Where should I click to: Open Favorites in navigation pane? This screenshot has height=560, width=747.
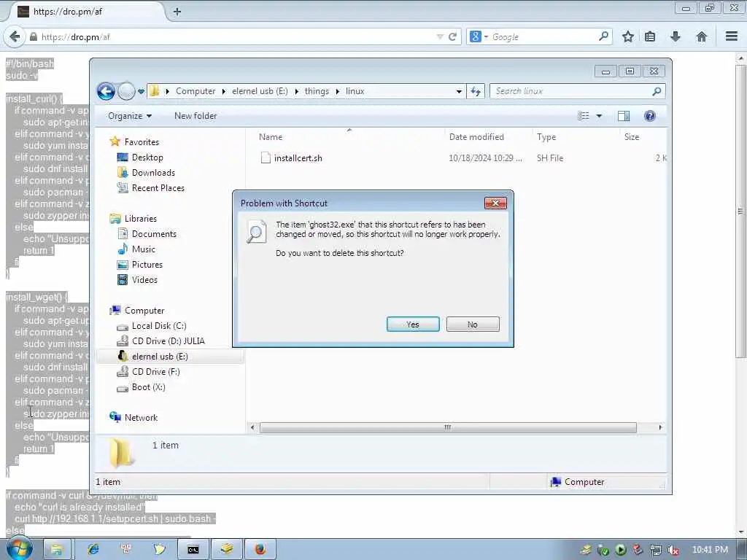[x=142, y=142]
